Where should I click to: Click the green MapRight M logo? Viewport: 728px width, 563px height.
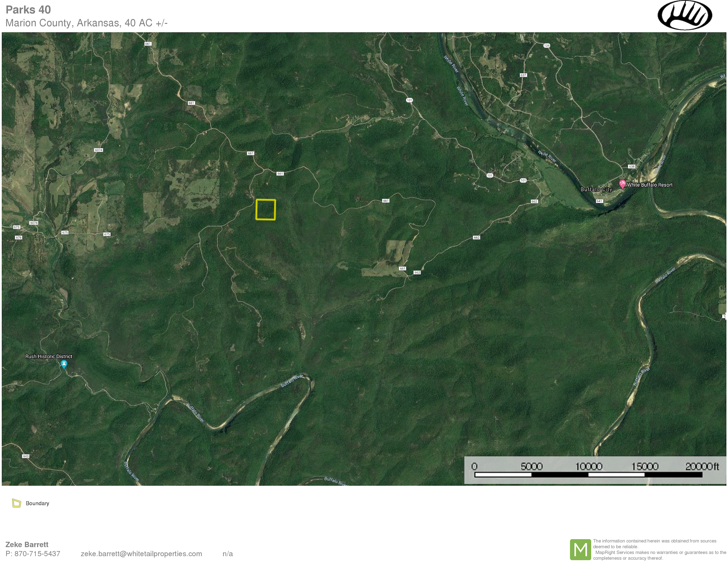580,549
